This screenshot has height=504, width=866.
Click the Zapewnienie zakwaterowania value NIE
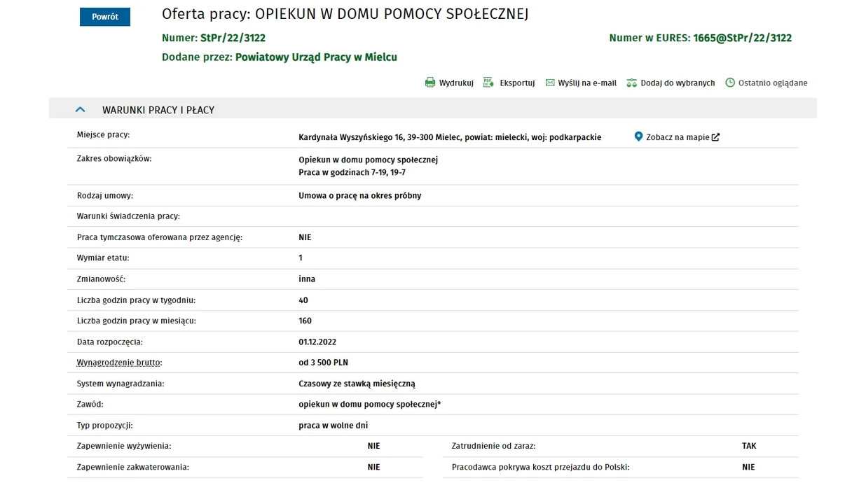(373, 467)
